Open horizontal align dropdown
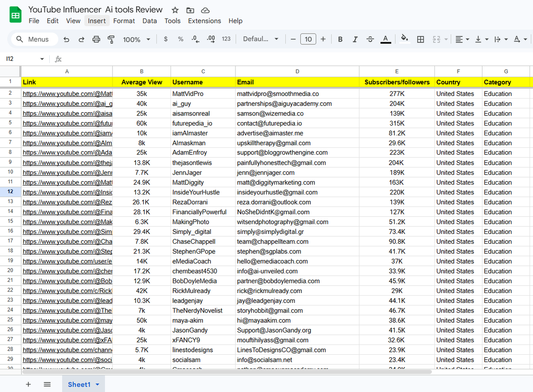Screen dimensions: 533x392 462,39
